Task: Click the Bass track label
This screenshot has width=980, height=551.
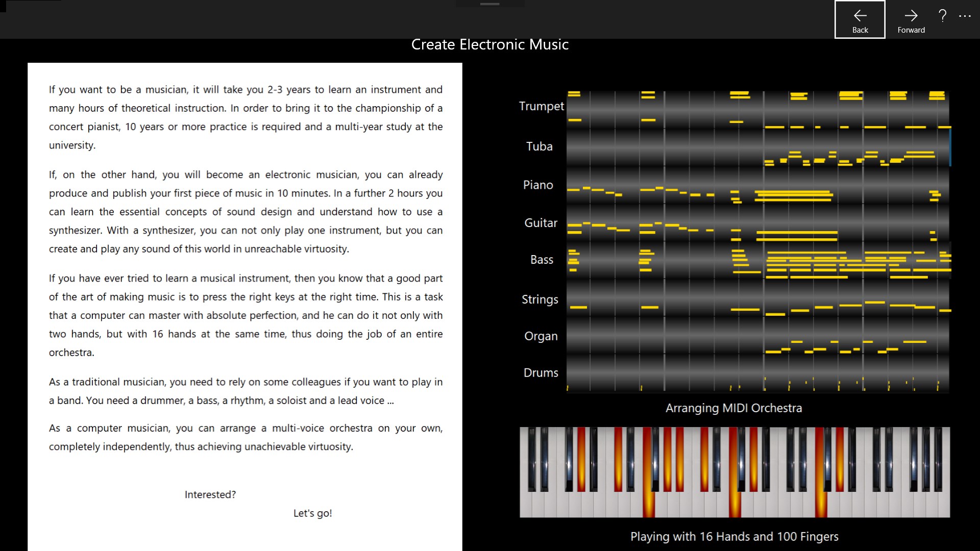Action: (542, 260)
